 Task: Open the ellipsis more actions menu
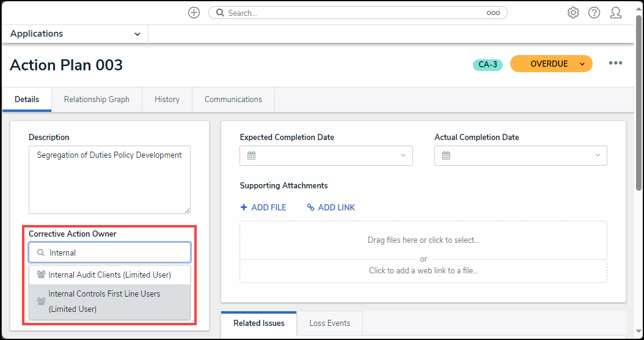point(615,64)
